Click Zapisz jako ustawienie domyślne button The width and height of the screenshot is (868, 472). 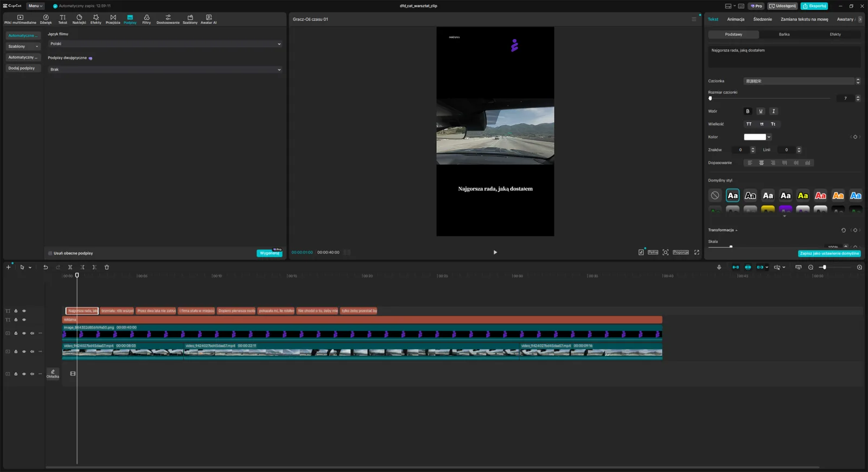click(829, 253)
